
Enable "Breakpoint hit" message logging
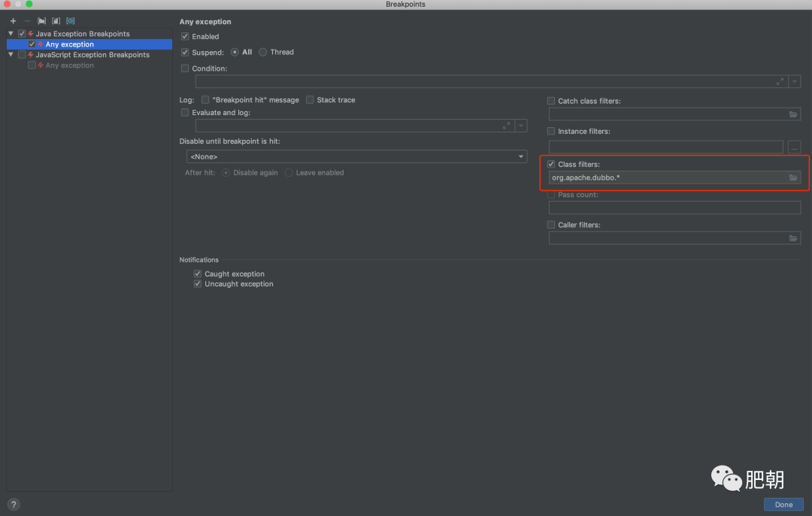coord(205,100)
